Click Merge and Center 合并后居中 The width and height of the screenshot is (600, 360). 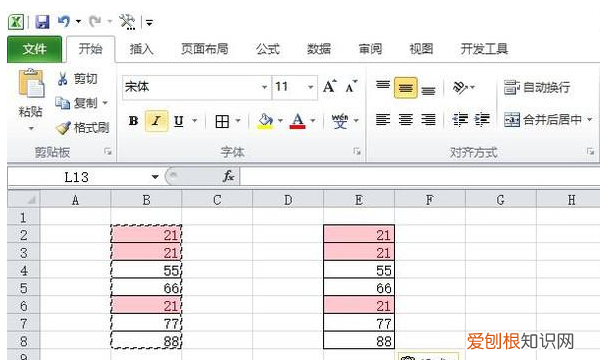pyautogui.click(x=543, y=120)
